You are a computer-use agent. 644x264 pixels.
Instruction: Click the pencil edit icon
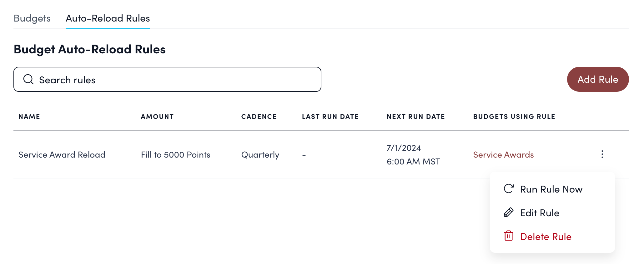pos(509,213)
